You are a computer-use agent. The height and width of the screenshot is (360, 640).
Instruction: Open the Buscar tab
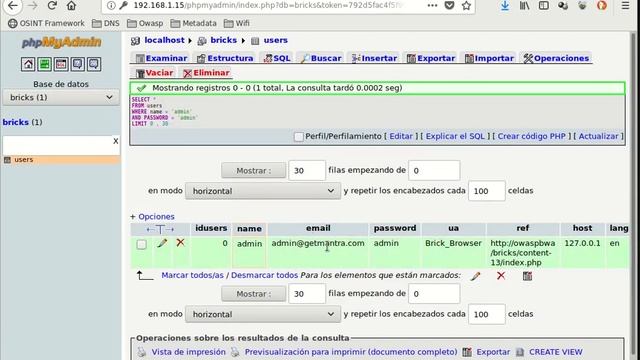[x=321, y=58]
